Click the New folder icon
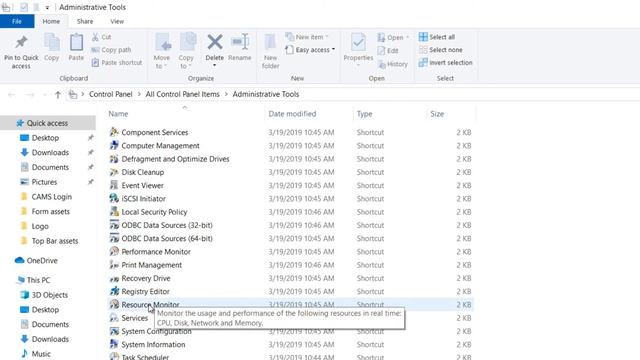640x360 pixels. click(x=270, y=42)
